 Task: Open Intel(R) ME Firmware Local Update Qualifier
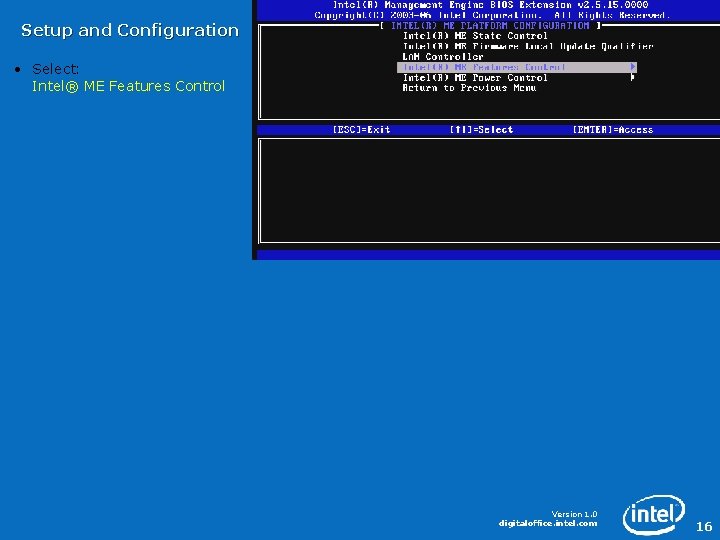tap(528, 46)
